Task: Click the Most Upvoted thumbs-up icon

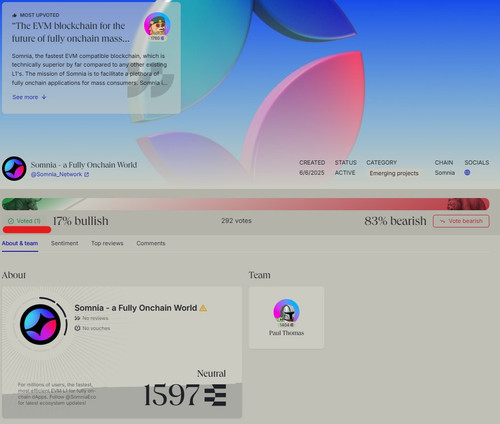Action: pyautogui.click(x=14, y=15)
